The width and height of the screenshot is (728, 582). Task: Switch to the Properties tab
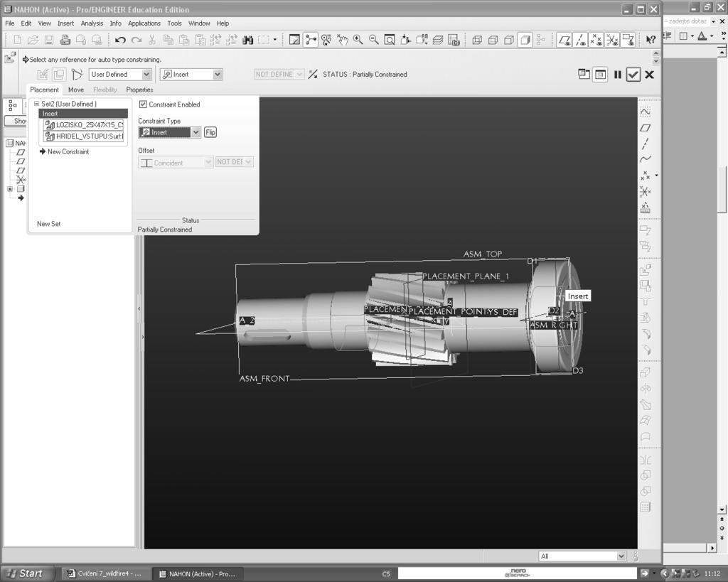point(139,90)
